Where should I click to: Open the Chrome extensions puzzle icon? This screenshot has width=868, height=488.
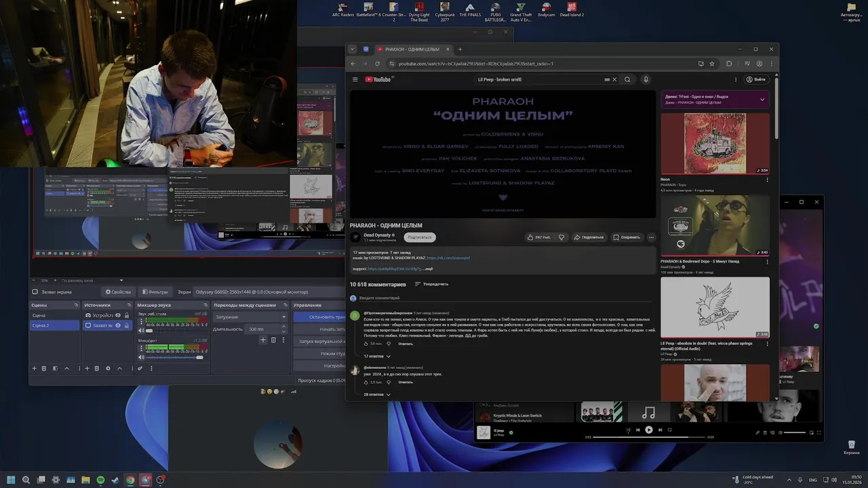729,64
